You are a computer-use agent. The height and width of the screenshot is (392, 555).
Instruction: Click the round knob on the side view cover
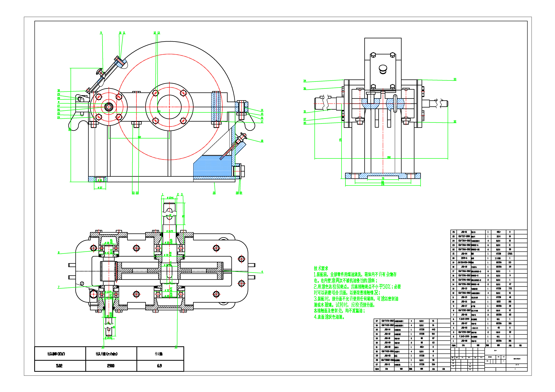pos(383,69)
